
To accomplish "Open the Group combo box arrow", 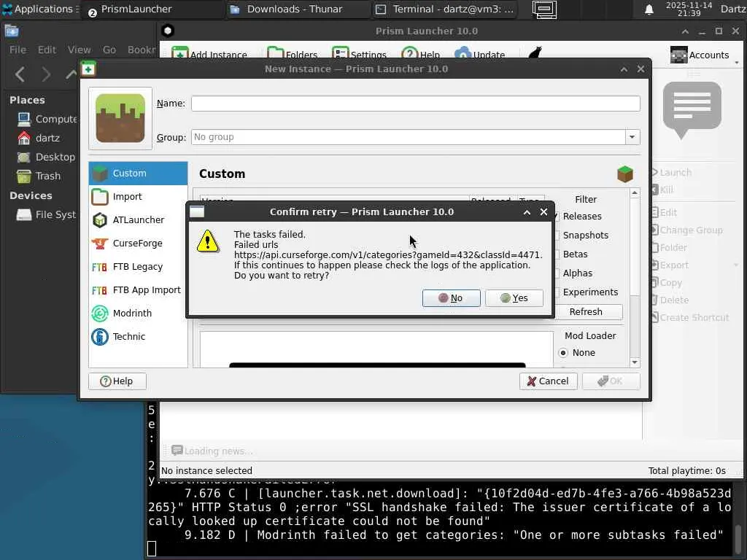I will 632,137.
